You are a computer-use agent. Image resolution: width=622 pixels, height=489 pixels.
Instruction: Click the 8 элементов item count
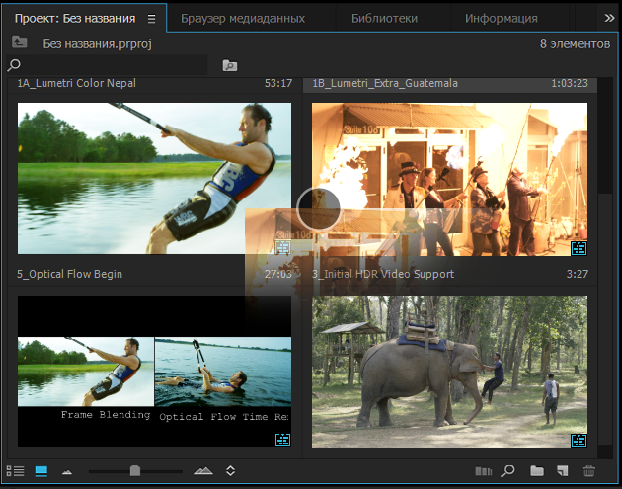(575, 44)
